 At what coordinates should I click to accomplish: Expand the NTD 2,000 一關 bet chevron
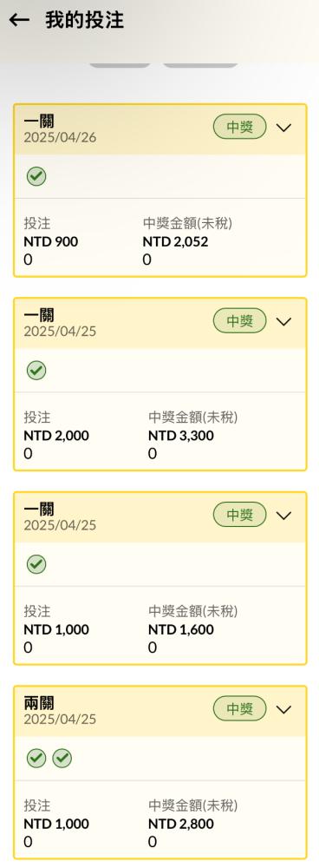[283, 322]
